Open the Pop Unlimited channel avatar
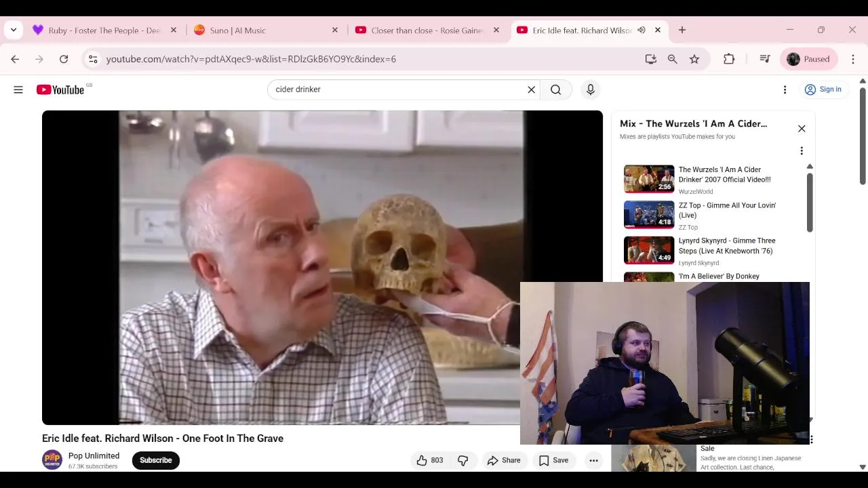 (x=52, y=460)
